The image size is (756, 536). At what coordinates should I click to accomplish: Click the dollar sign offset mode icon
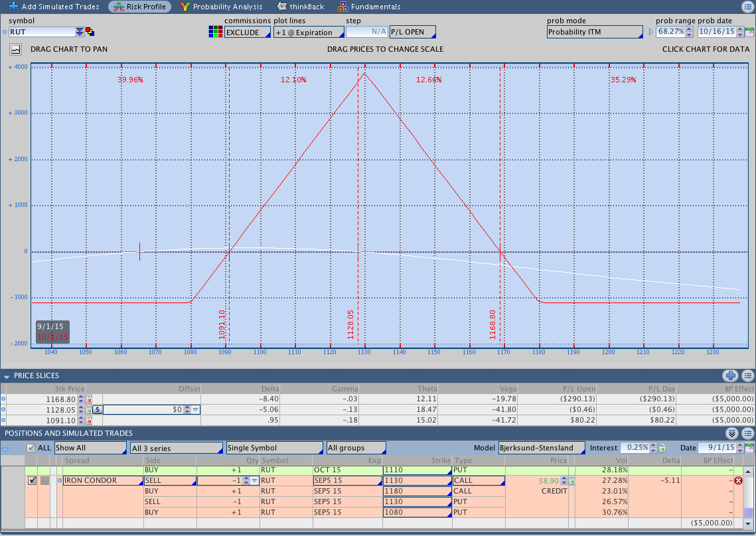click(98, 410)
